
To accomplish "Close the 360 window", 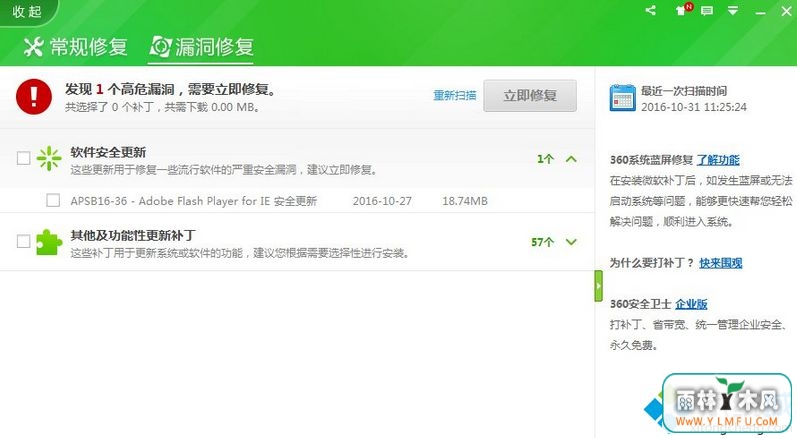I will coord(786,11).
